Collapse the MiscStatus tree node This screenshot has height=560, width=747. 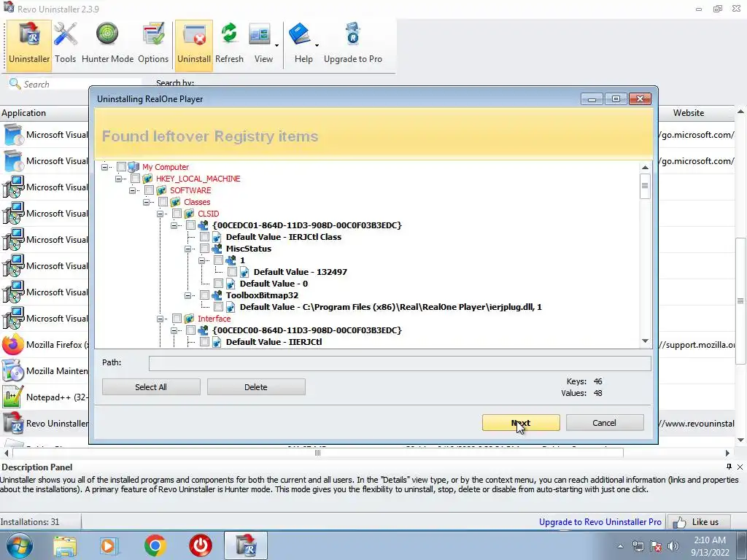pyautogui.click(x=187, y=249)
